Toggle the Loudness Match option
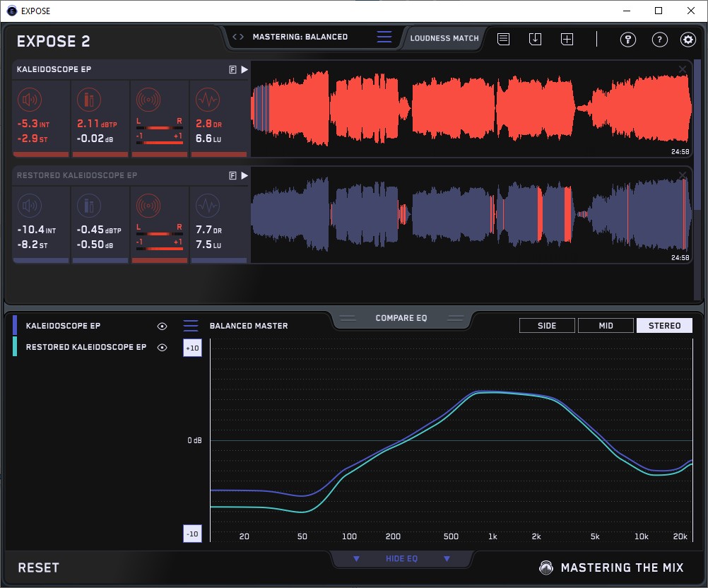708x588 pixels. 444,38
